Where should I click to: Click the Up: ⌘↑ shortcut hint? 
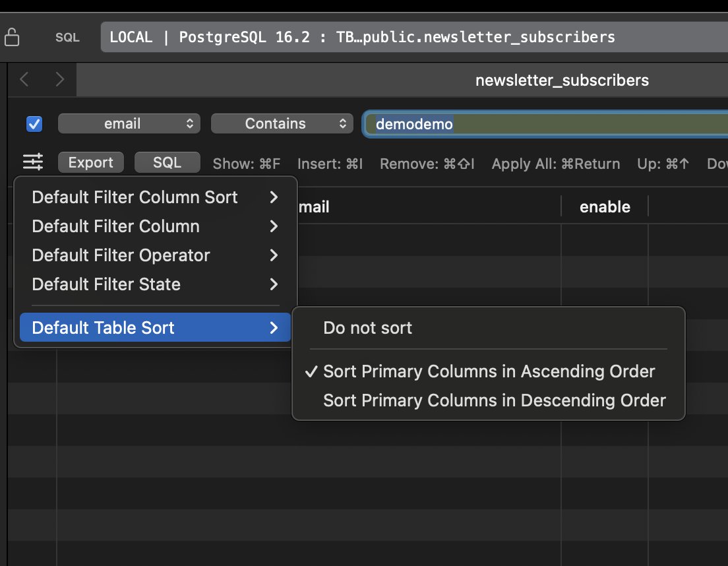(663, 164)
